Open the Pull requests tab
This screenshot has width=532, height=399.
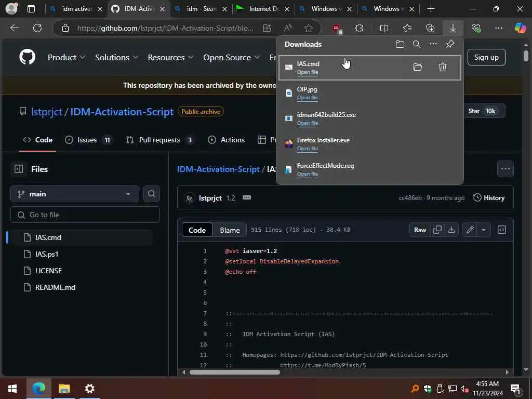[160, 140]
